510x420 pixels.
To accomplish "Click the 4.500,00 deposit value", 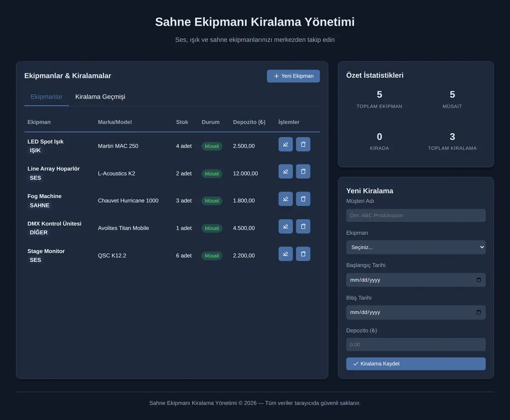I will tap(244, 228).
